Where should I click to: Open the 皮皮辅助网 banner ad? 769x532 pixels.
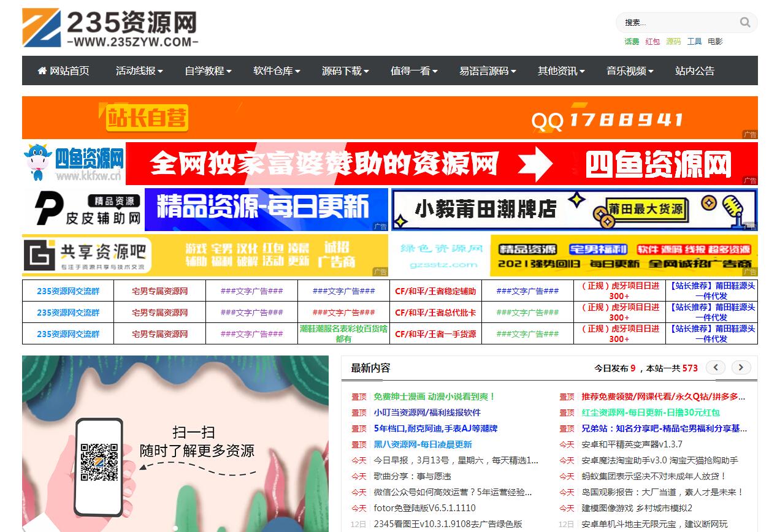205,210
